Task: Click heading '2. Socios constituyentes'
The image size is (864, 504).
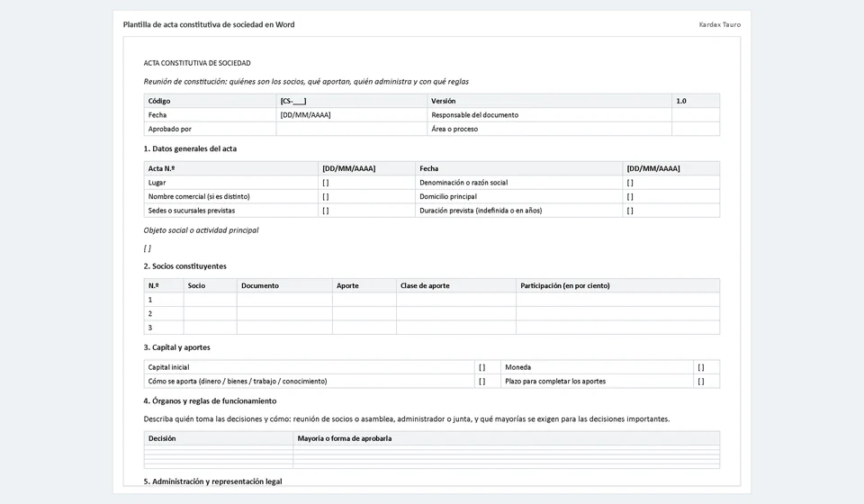Action: click(x=185, y=266)
